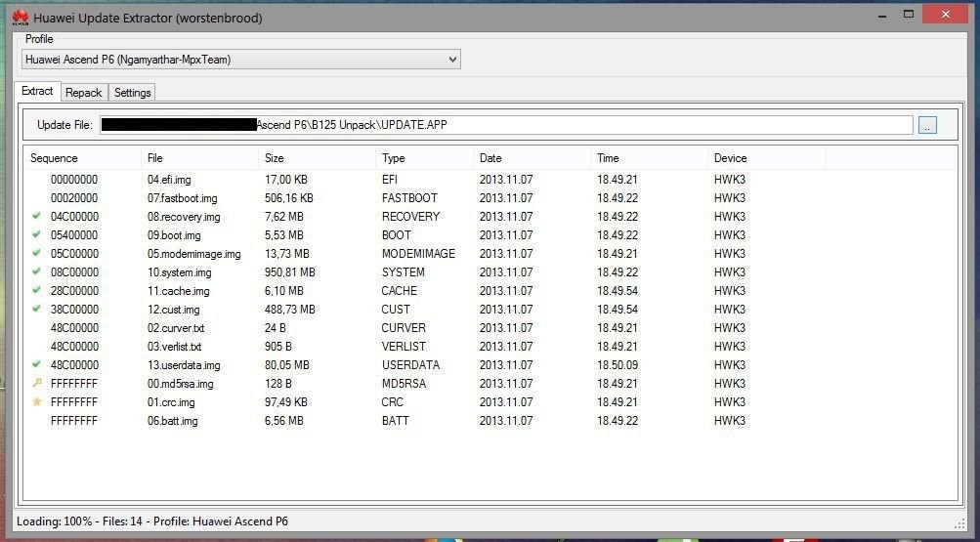Select the 02.curver.txt file name
This screenshot has width=980, height=542.
176,328
